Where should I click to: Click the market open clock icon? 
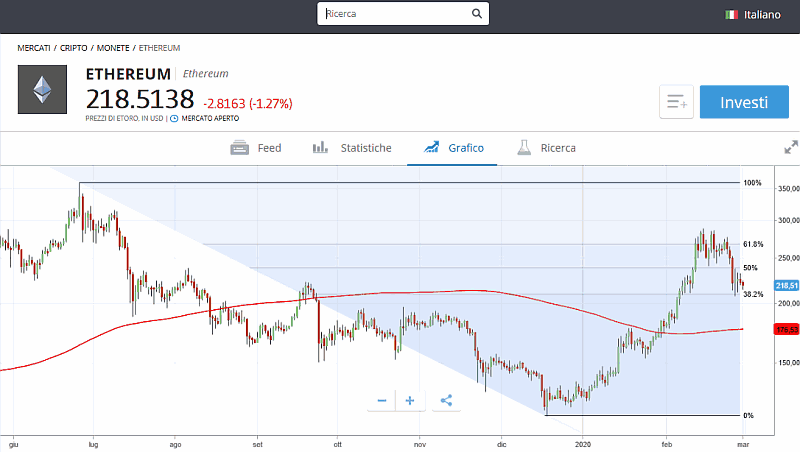[x=174, y=118]
